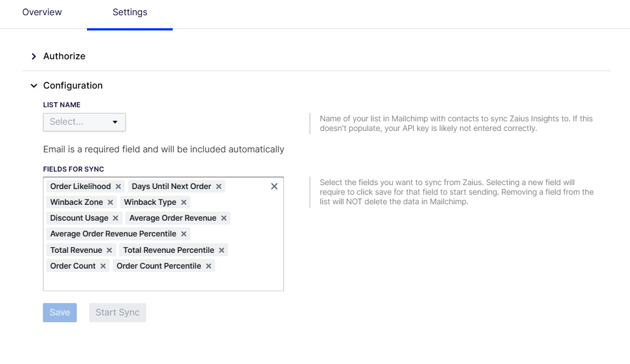Remove the Discount Usage tag
Image resolution: width=630 pixels, height=364 pixels.
pyautogui.click(x=115, y=218)
